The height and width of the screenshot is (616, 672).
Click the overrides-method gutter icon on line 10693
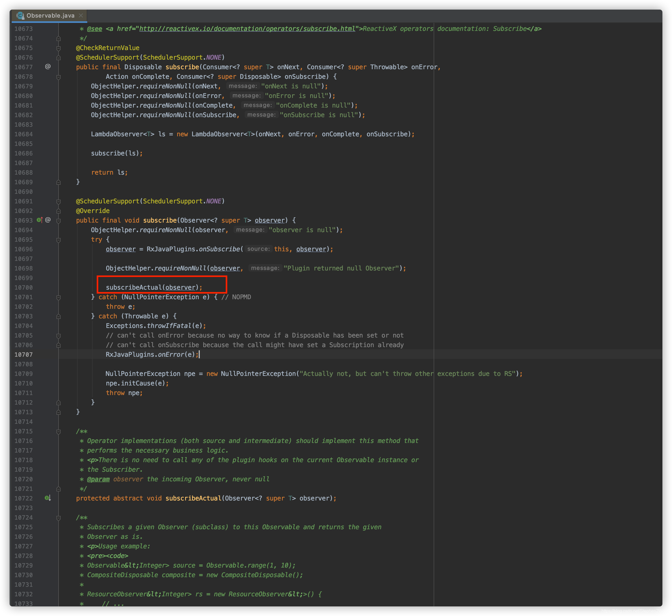click(x=40, y=220)
